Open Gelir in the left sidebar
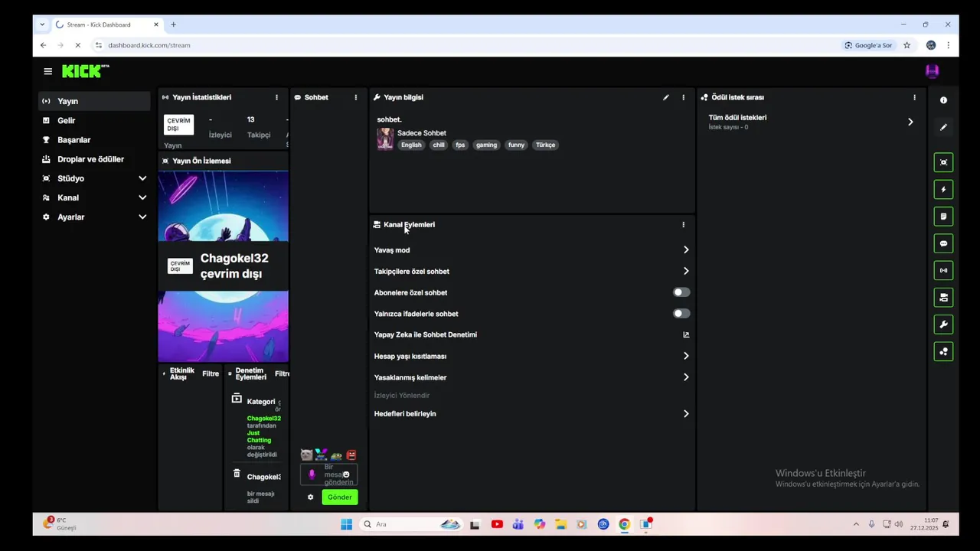The image size is (980, 551). click(x=95, y=120)
